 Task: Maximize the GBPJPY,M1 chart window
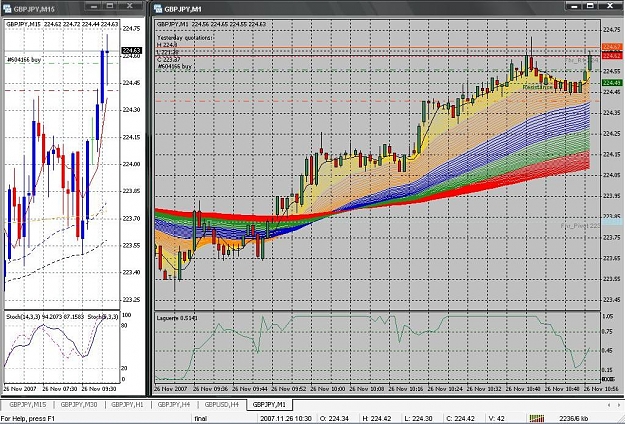(591, 6)
